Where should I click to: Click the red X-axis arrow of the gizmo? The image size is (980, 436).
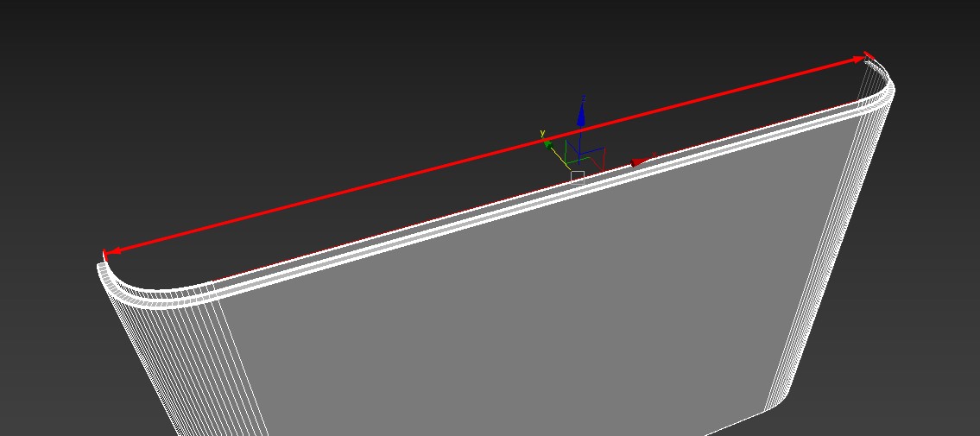(640, 161)
